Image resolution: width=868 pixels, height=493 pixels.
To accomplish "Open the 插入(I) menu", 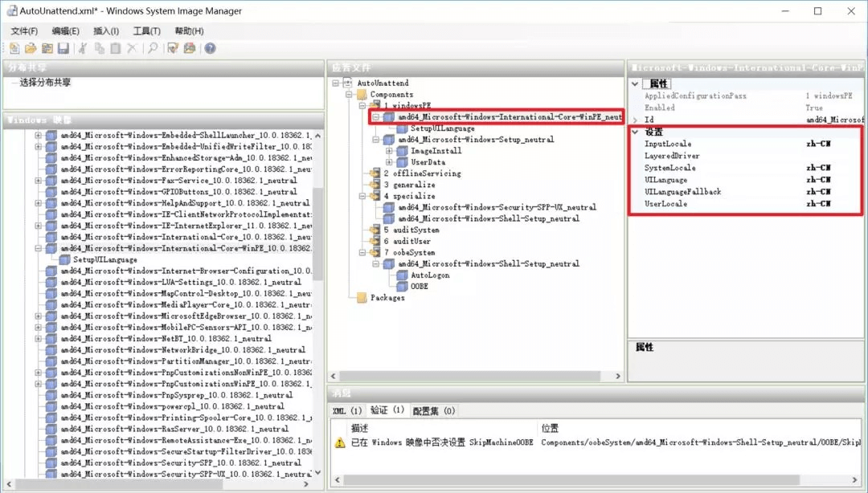I will click(x=106, y=31).
